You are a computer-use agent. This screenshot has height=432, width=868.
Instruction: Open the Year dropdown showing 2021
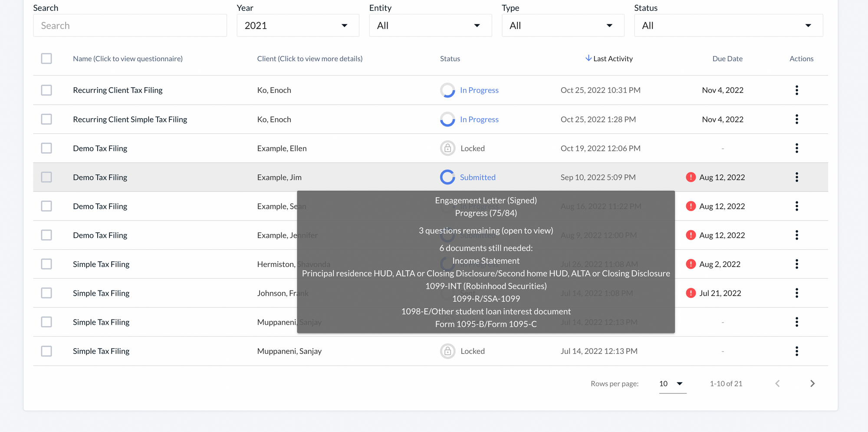[x=298, y=25]
